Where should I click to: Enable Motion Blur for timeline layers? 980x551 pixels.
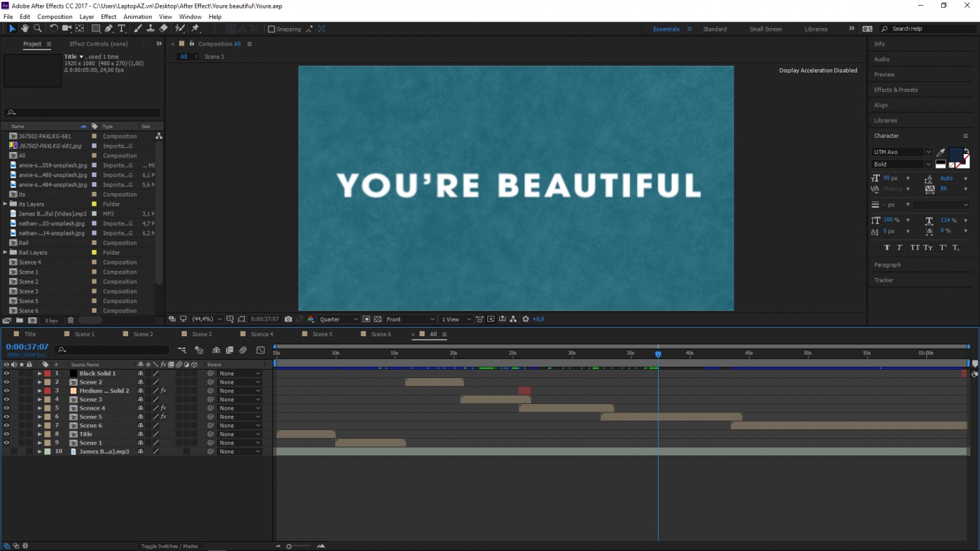(243, 350)
